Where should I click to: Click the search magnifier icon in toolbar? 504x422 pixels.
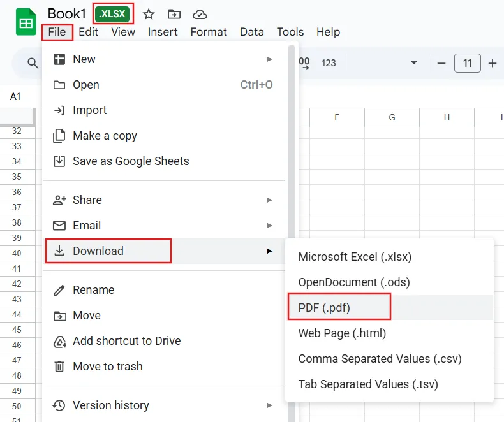click(x=33, y=63)
